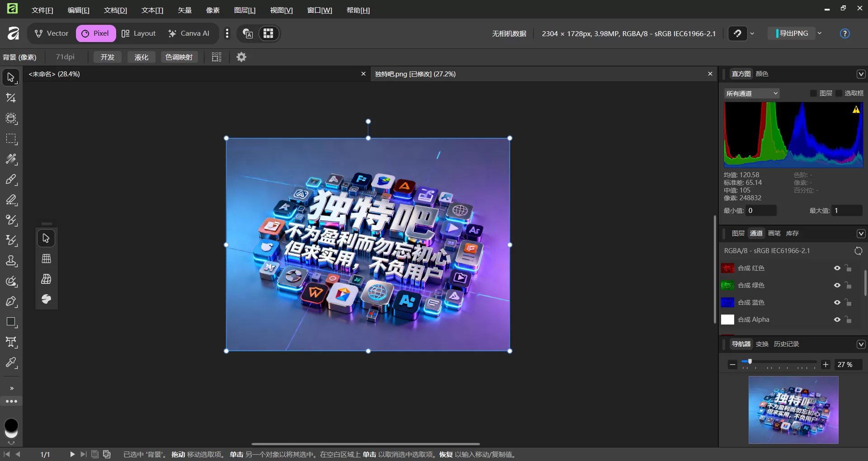This screenshot has width=868, height=461.
Task: Select the Color Picker tool
Action: click(11, 363)
